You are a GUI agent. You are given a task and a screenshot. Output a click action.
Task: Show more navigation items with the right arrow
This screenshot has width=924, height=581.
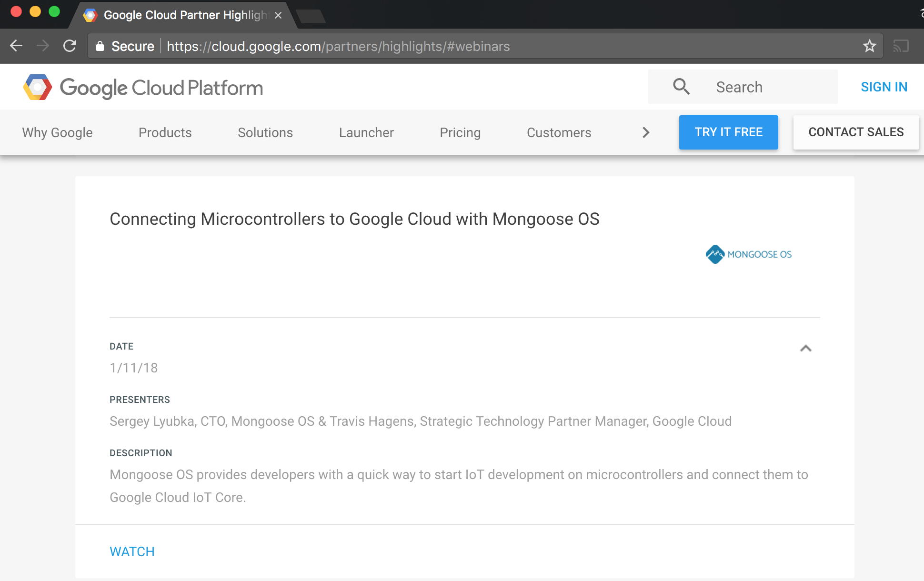coord(646,132)
